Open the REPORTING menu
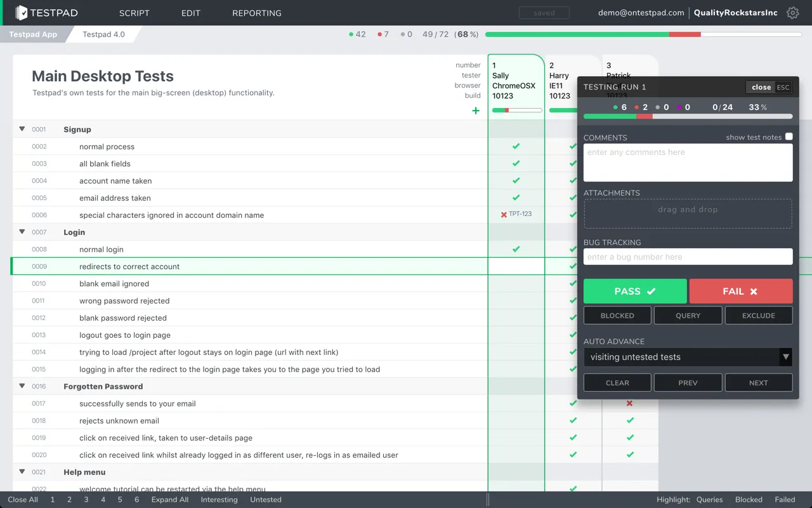The image size is (812, 508). (256, 13)
